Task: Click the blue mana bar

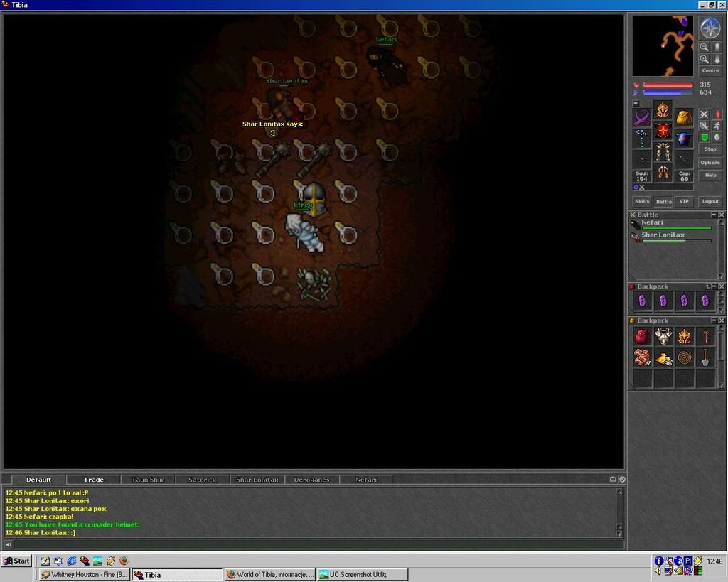Action: pyautogui.click(x=668, y=92)
